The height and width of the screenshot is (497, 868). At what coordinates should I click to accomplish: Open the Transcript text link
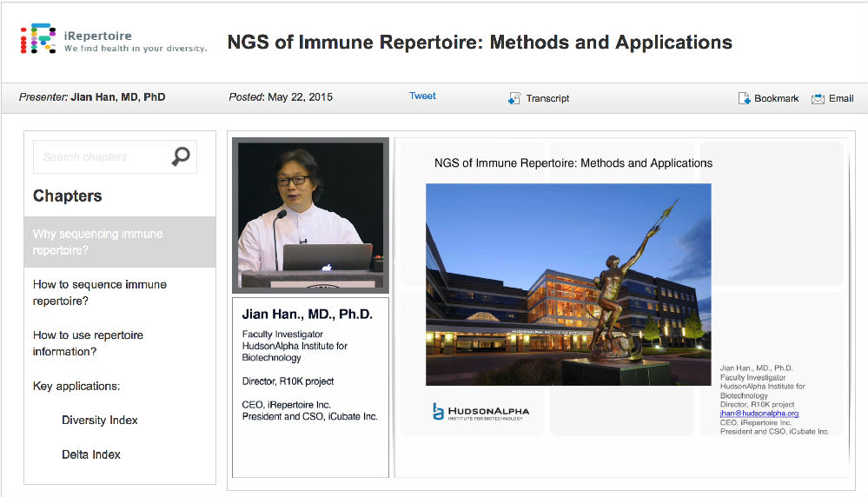pyautogui.click(x=547, y=98)
